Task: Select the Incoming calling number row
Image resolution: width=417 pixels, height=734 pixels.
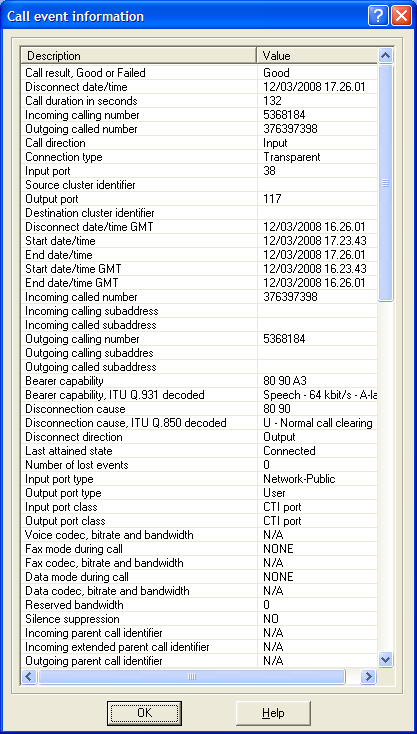Action: 199,115
